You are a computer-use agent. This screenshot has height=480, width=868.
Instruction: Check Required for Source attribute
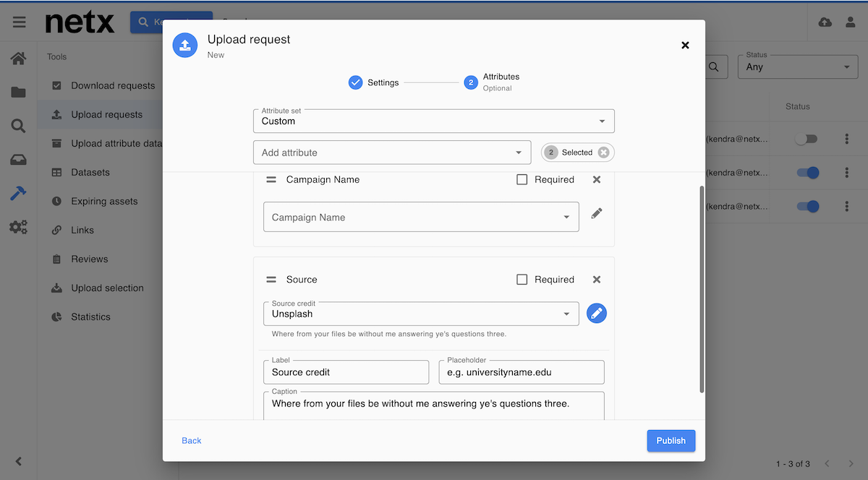coord(522,280)
